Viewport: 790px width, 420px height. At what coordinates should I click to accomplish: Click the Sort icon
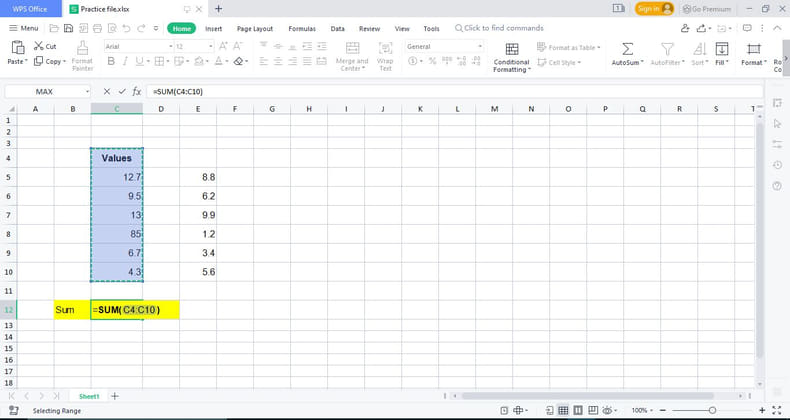coord(699,49)
